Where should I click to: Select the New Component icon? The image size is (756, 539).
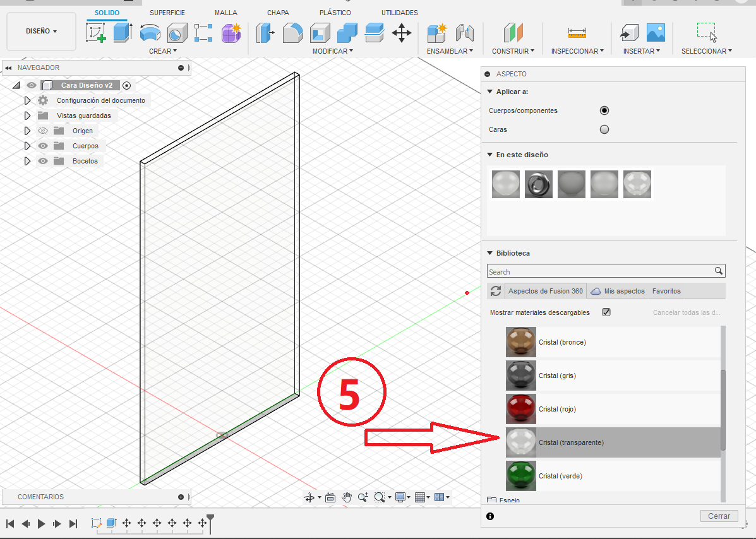[437, 33]
